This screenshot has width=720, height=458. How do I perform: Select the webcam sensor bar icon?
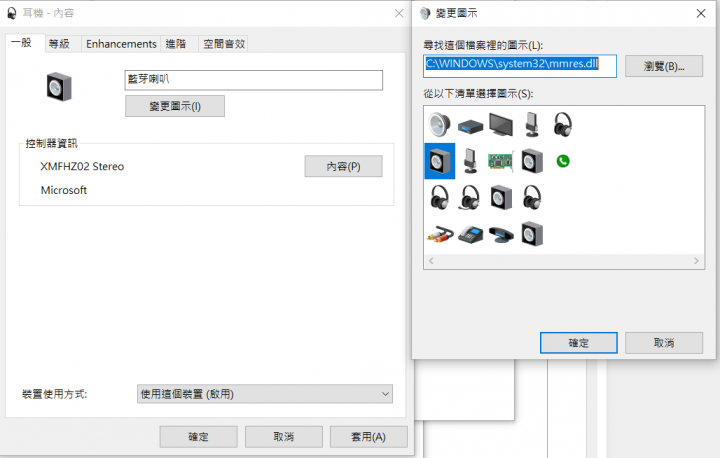[x=501, y=235]
